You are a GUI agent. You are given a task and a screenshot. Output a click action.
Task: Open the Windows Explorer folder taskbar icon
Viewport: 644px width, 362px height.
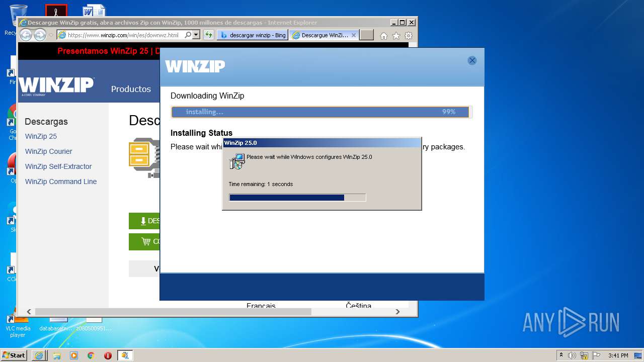click(57, 355)
